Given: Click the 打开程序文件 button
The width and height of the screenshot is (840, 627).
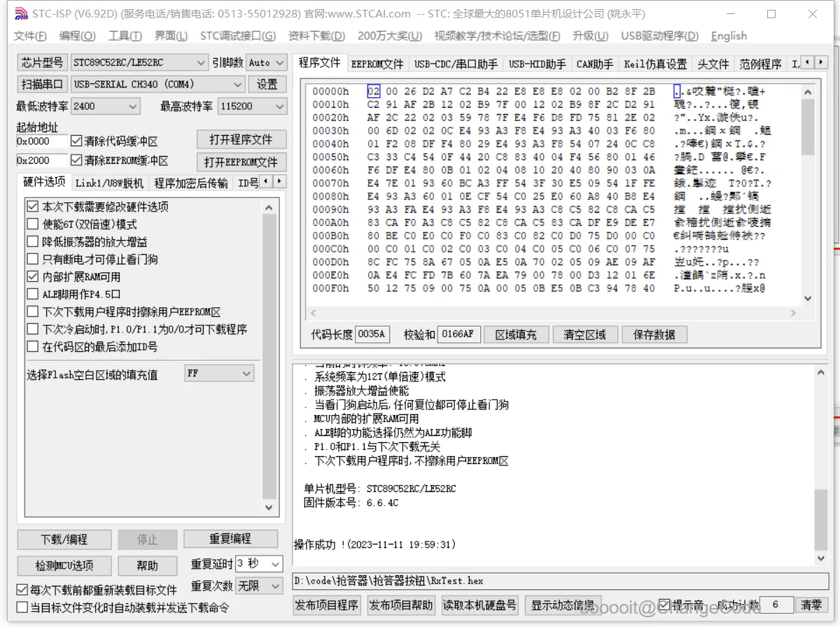Looking at the screenshot, I should click(x=241, y=139).
